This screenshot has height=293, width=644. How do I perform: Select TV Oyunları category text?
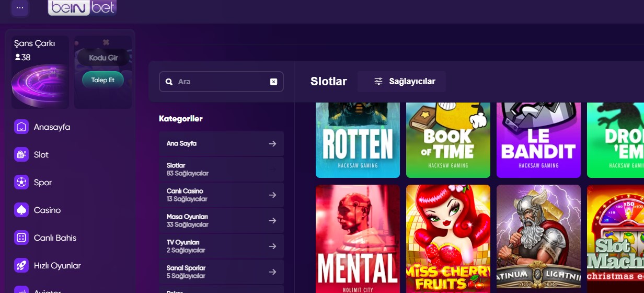[183, 242]
